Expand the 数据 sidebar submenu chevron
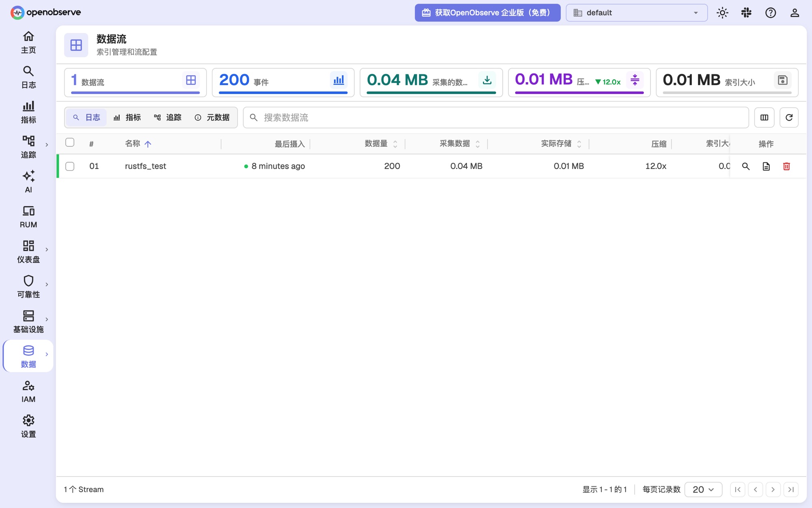 (x=47, y=354)
